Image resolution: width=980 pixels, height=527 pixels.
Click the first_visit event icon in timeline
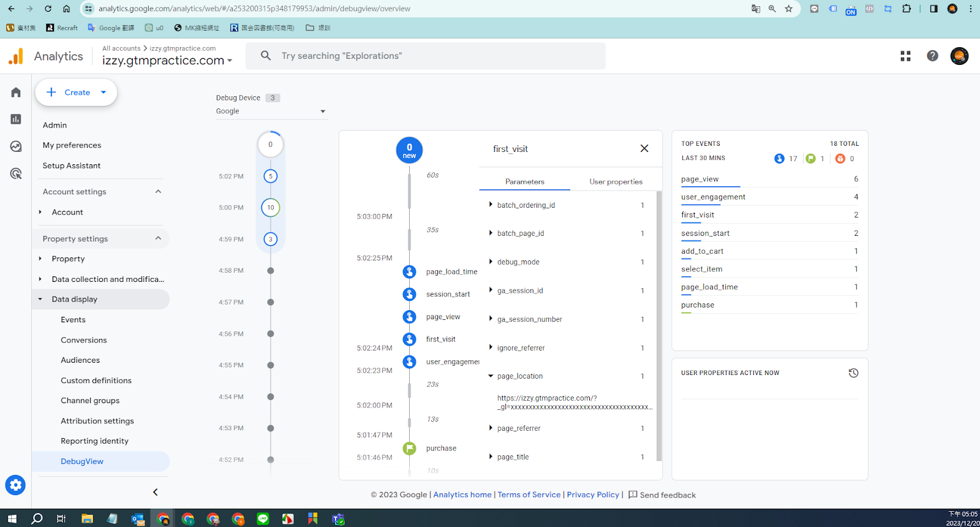[x=409, y=339]
